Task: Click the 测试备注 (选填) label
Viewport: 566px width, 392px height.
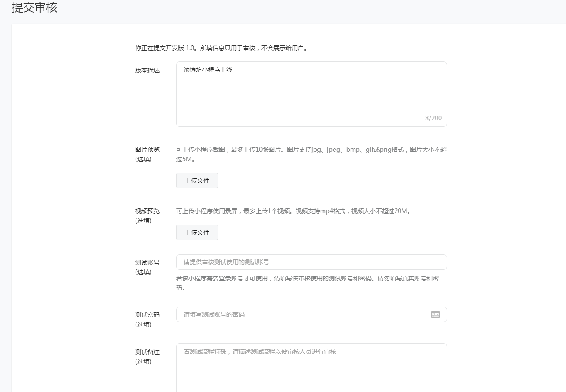Action: pos(147,356)
